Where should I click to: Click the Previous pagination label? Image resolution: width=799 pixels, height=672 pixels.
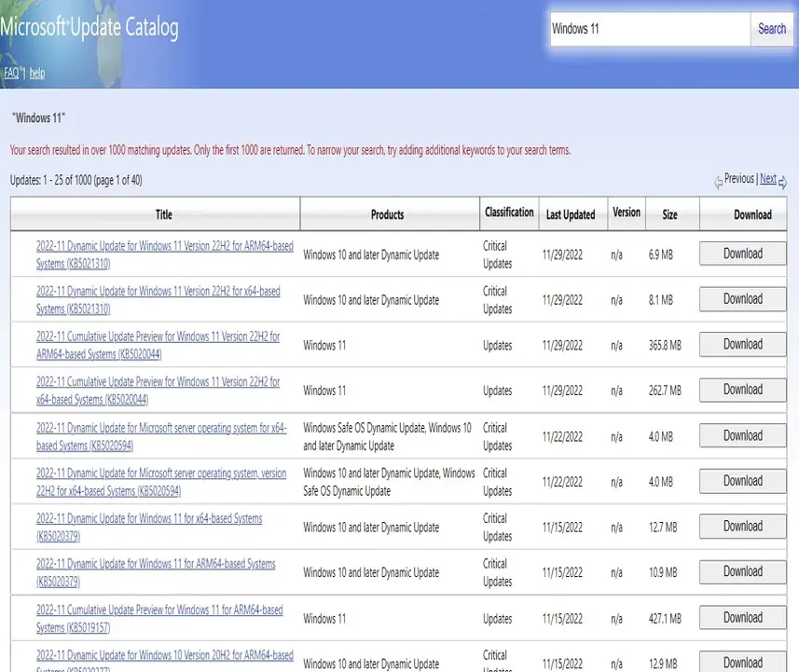739,178
